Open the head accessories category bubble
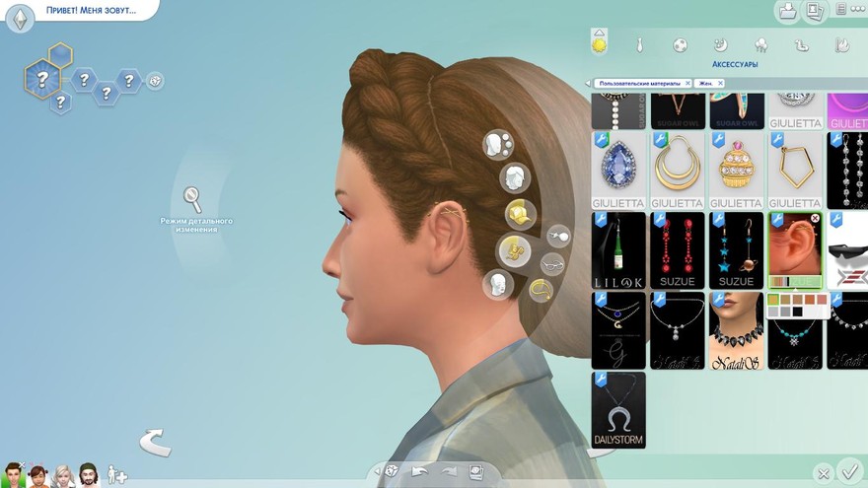 (x=514, y=251)
